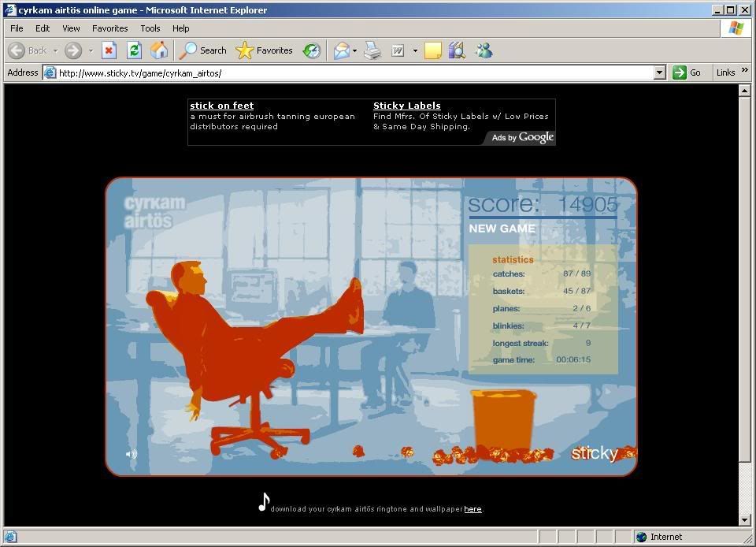Click the ad text 'a must for airbrush tanning'
This screenshot has height=547, width=756.
[x=250, y=116]
